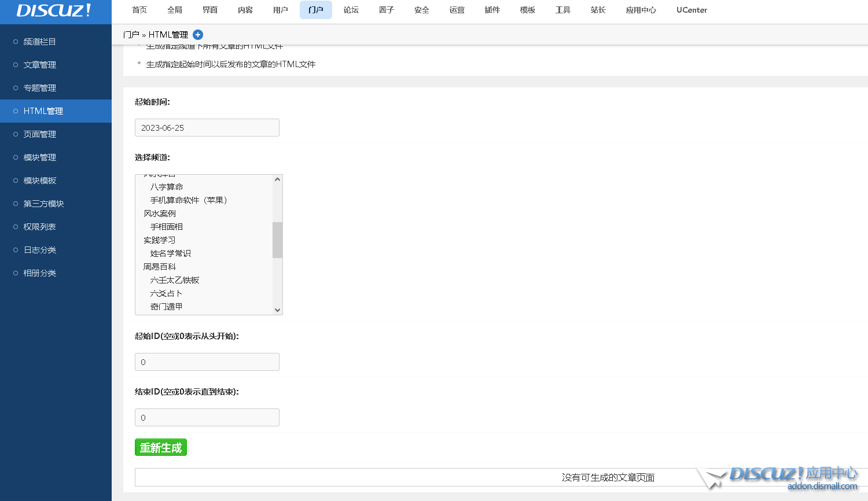Click the DISCUZ! logo in the header
The image size is (868, 501).
click(x=54, y=10)
